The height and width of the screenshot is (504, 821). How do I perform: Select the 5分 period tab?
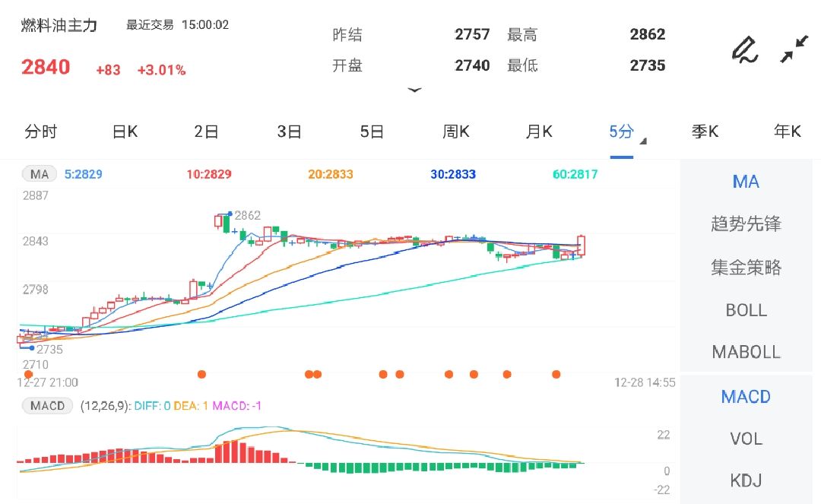[622, 132]
